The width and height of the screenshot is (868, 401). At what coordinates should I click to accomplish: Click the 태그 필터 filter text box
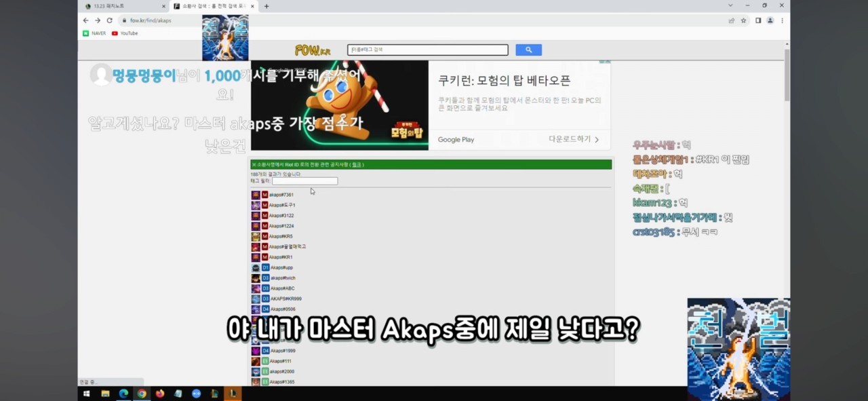click(304, 181)
